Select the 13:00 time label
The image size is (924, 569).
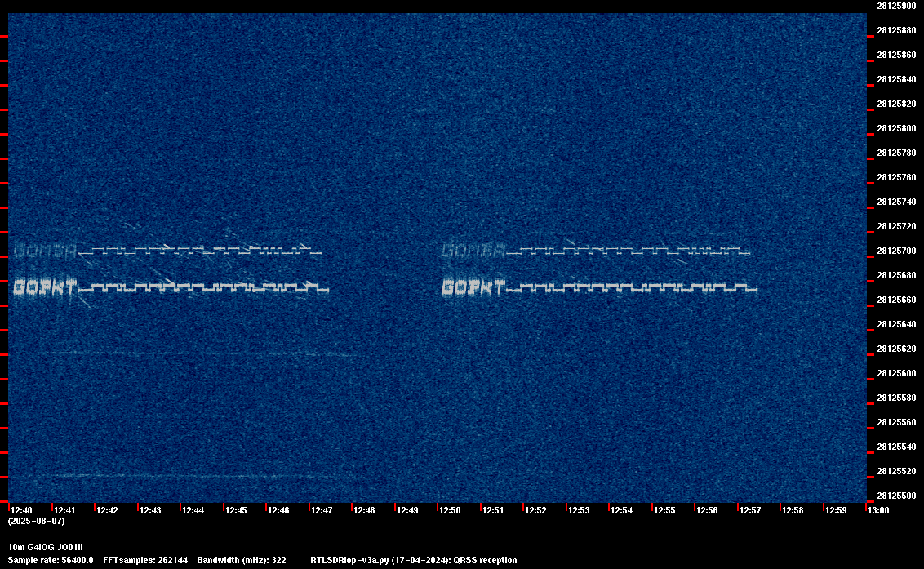[878, 510]
